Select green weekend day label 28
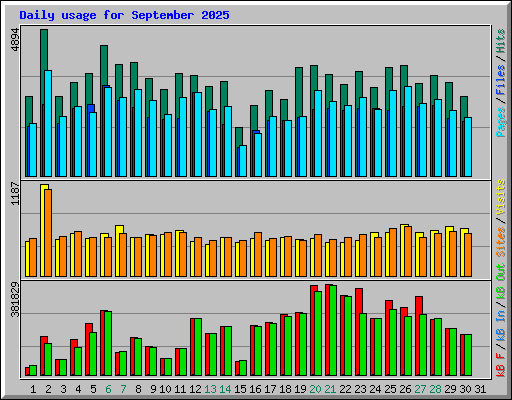The image size is (512, 400). (x=435, y=389)
